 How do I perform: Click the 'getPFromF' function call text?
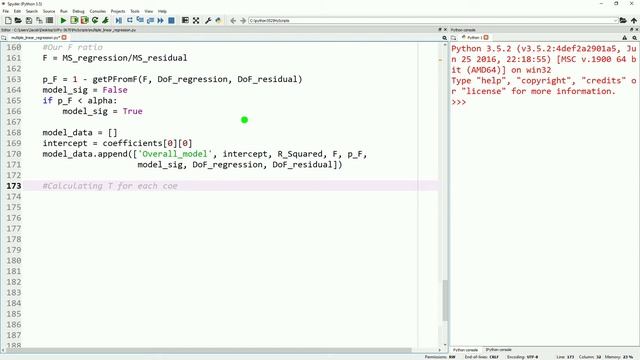click(x=115, y=79)
